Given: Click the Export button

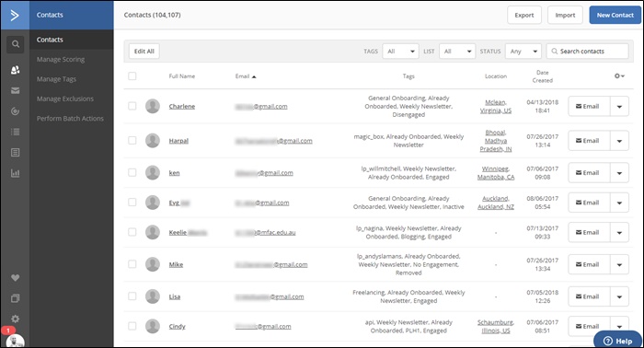Looking at the screenshot, I should [524, 16].
